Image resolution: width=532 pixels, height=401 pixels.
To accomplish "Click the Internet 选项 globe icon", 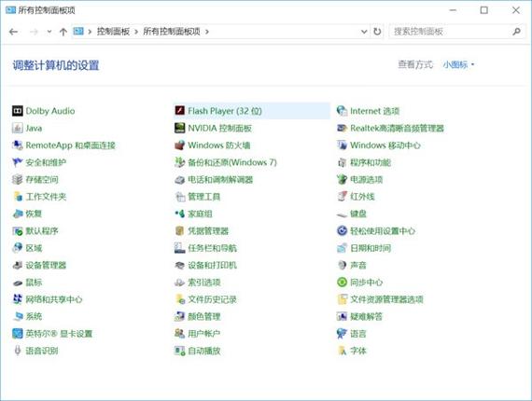I will click(x=342, y=111).
